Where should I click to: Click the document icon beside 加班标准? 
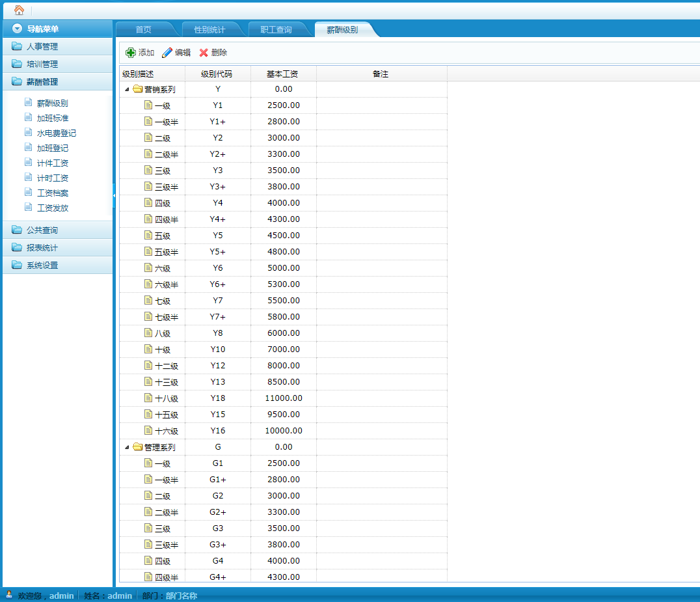pyautogui.click(x=29, y=117)
